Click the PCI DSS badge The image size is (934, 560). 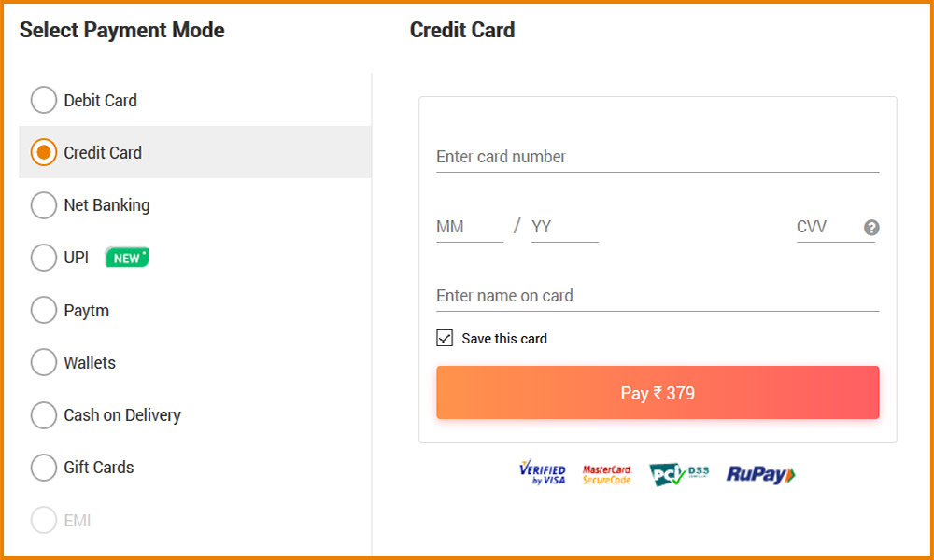(679, 474)
